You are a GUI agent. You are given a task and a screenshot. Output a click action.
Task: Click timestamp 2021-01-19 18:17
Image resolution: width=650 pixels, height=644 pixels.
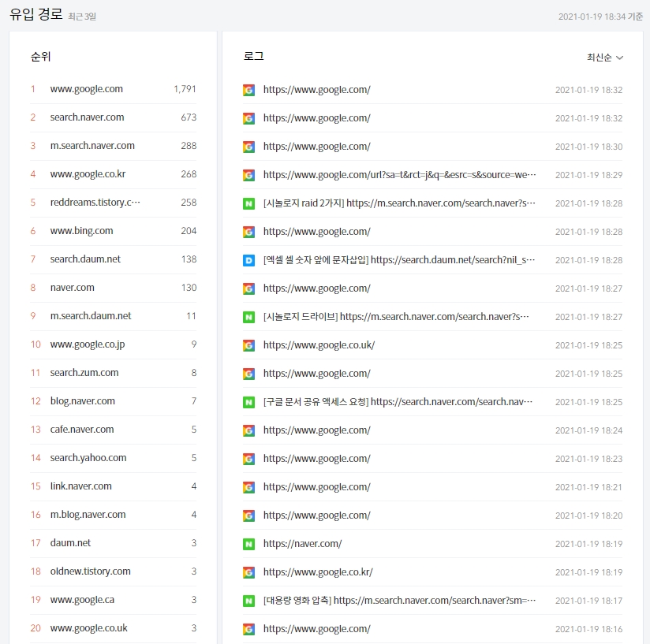coord(588,601)
